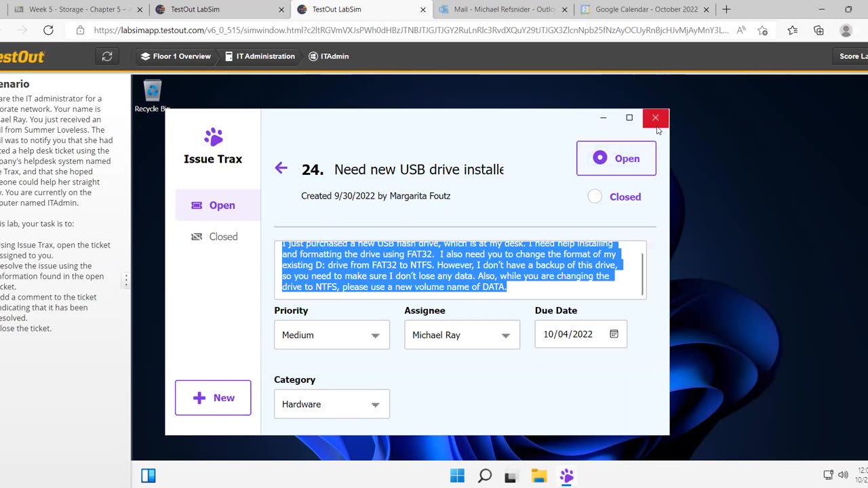This screenshot has width=868, height=488.
Task: Select the Open status radio button
Action: pos(600,158)
